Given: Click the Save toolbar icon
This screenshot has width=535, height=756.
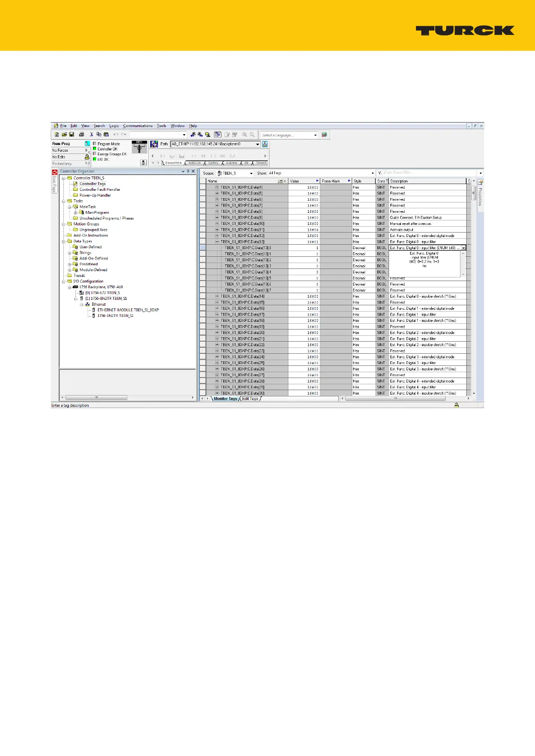Looking at the screenshot, I should 71,134.
